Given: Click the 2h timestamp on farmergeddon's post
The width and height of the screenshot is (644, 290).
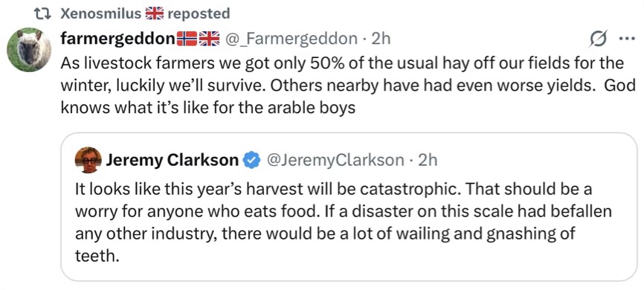Looking at the screenshot, I should point(380,39).
